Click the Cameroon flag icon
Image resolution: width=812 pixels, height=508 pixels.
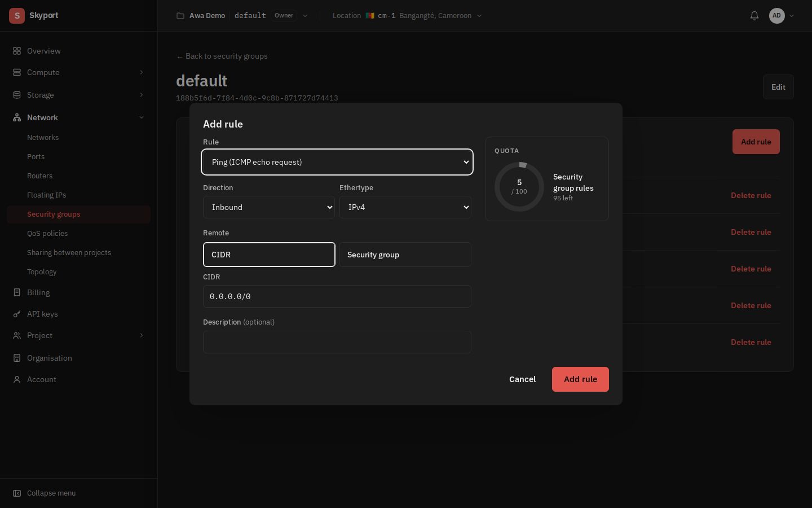370,16
